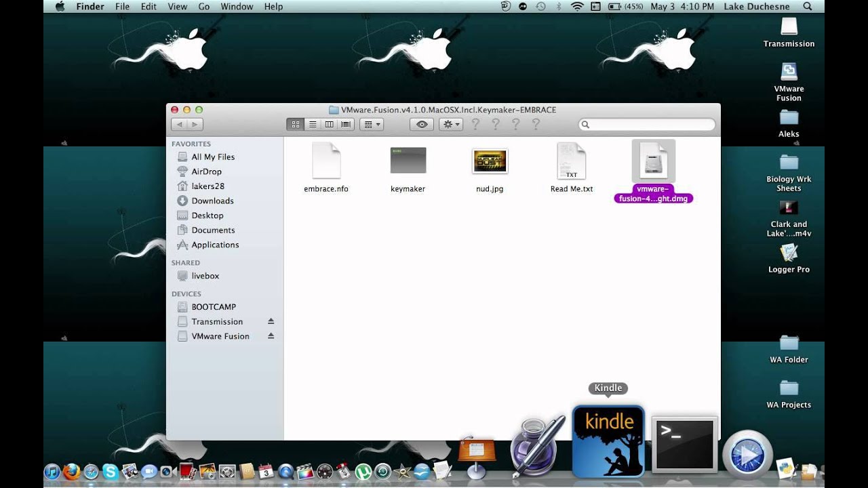
Task: Open Pages from the Dock
Action: 538,446
